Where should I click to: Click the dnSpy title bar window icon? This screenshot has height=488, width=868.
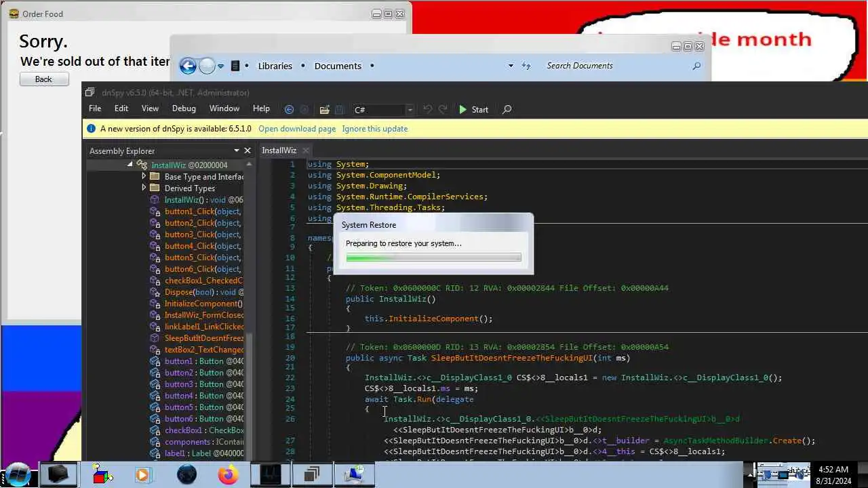(90, 92)
